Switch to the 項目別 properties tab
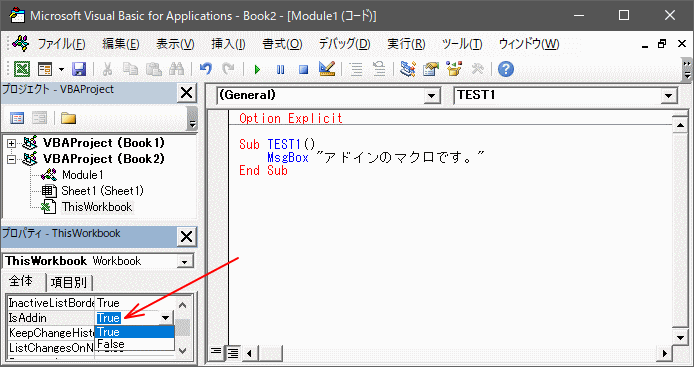 pos(69,282)
